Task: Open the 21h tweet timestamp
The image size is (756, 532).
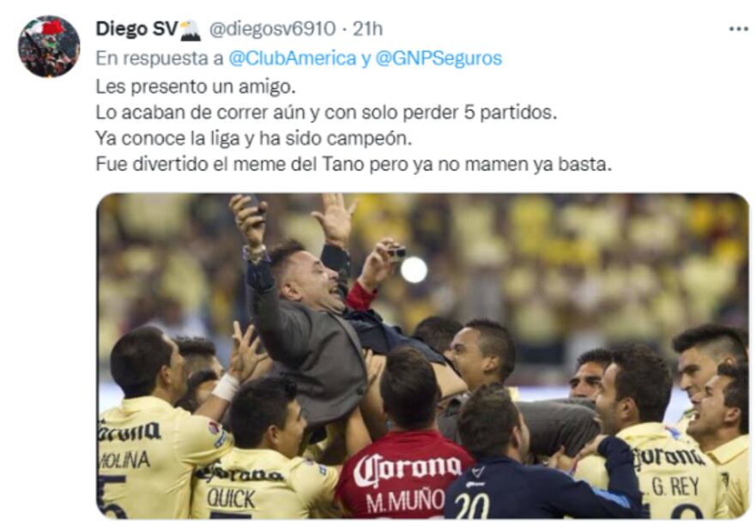Action: [x=368, y=29]
